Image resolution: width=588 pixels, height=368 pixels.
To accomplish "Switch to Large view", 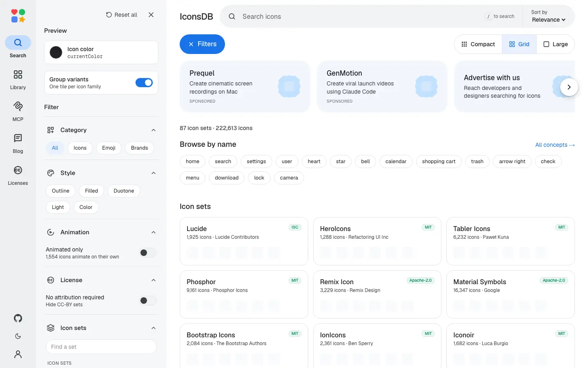I will pos(555,44).
